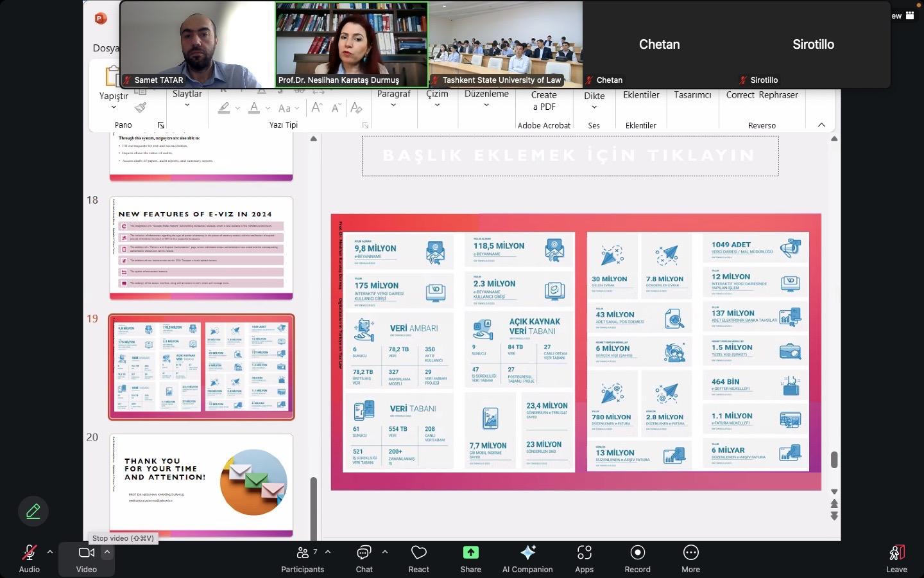Click the green Share screen icon

tap(470, 553)
